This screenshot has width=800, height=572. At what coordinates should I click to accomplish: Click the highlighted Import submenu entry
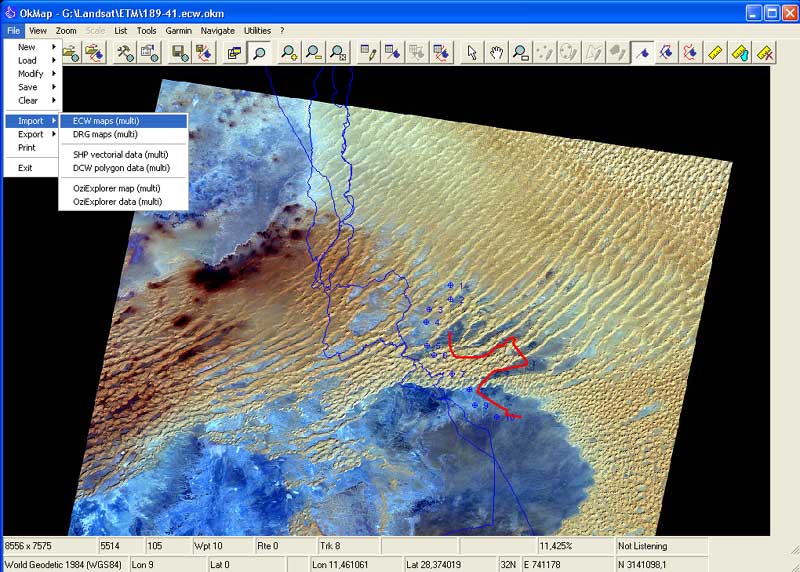tap(33, 121)
